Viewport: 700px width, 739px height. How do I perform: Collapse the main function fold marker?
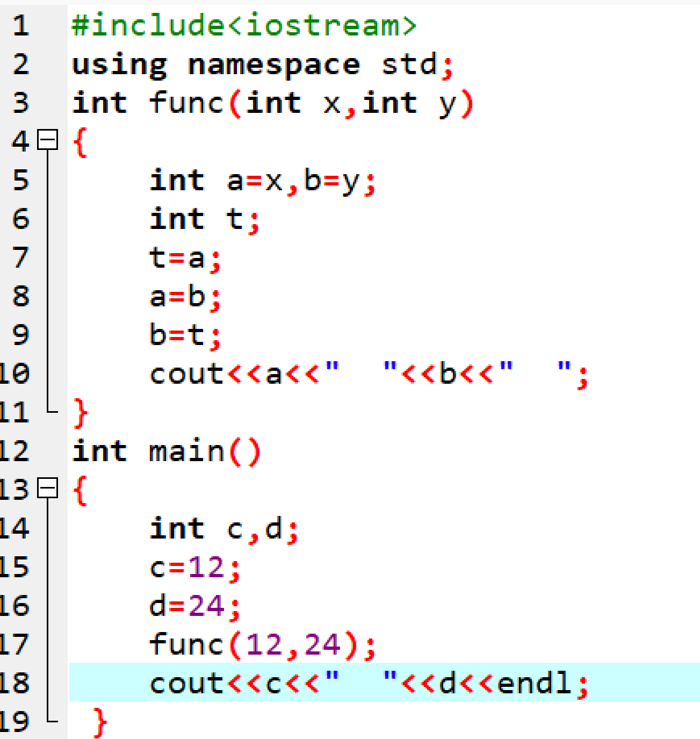coord(48,488)
